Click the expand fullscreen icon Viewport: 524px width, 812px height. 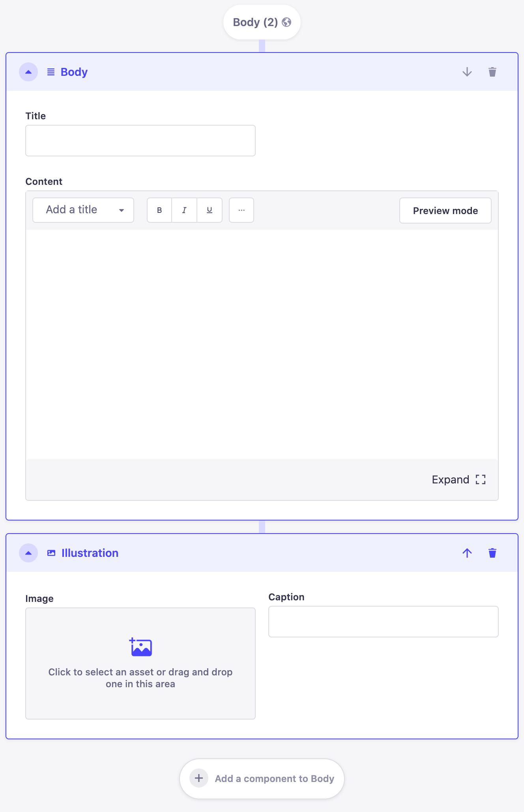[480, 479]
